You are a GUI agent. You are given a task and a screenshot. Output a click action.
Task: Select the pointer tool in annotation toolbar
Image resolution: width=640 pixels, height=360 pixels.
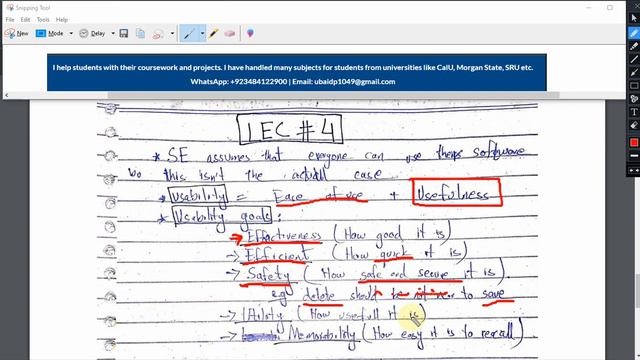point(634,18)
